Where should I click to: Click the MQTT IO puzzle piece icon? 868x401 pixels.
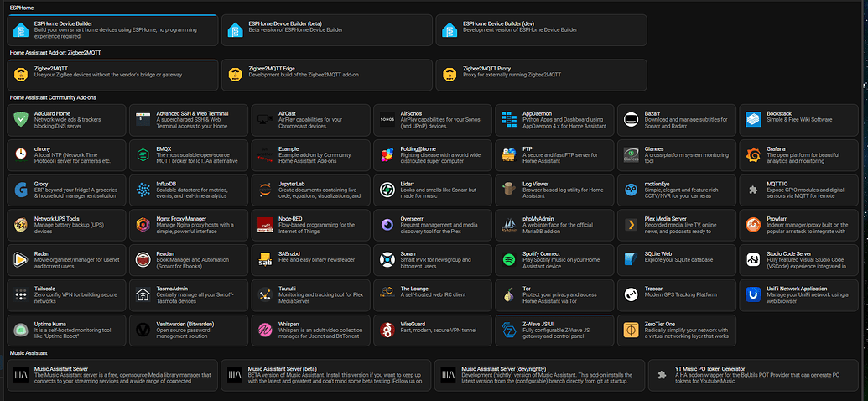pyautogui.click(x=753, y=190)
